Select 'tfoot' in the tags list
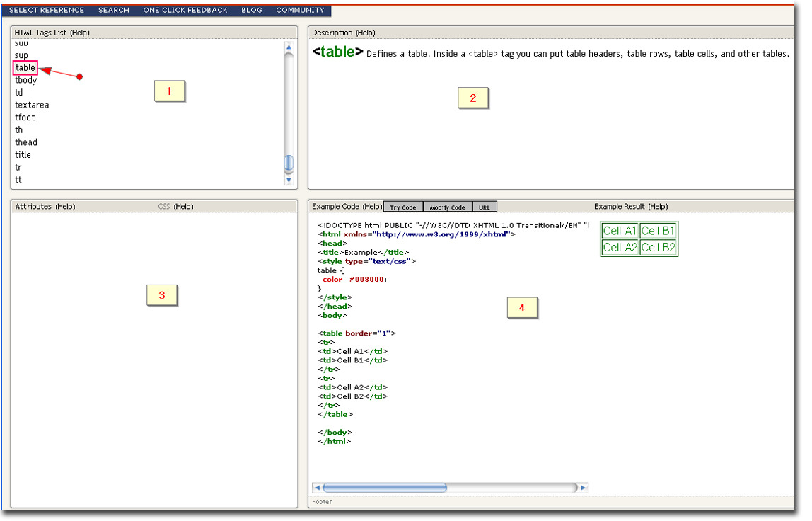Viewport: 812px width, 521px height. tap(25, 118)
